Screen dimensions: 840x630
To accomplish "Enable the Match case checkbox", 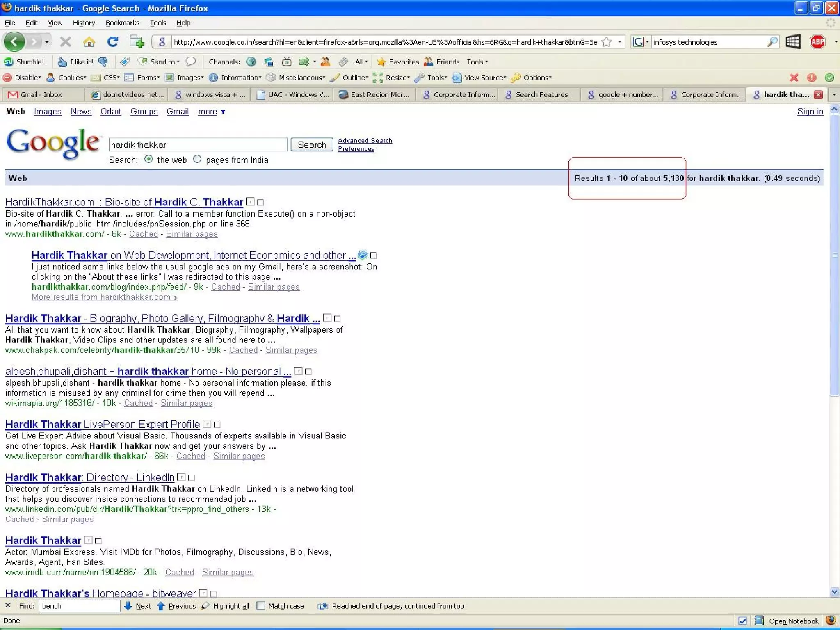I will (261, 606).
